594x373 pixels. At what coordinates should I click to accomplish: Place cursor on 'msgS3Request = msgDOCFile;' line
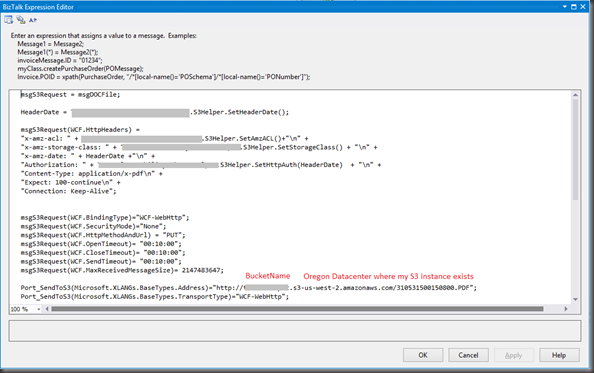[x=70, y=95]
